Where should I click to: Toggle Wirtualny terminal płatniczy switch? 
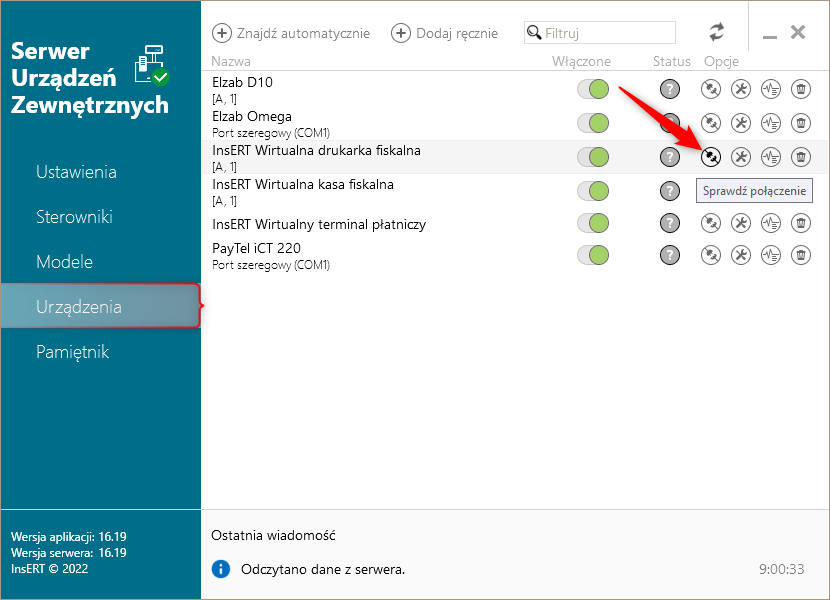593,223
